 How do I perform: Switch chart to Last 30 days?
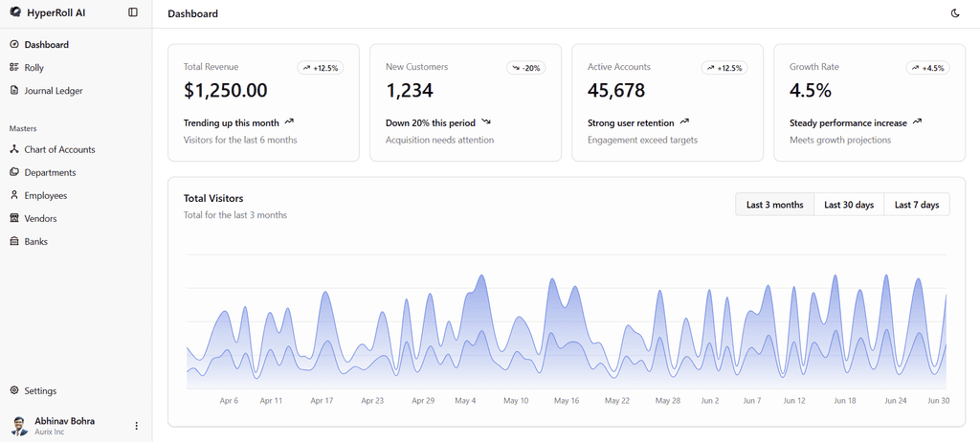[849, 205]
